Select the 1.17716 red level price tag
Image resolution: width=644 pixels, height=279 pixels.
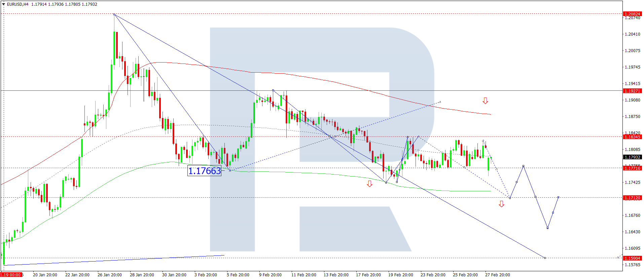point(632,168)
